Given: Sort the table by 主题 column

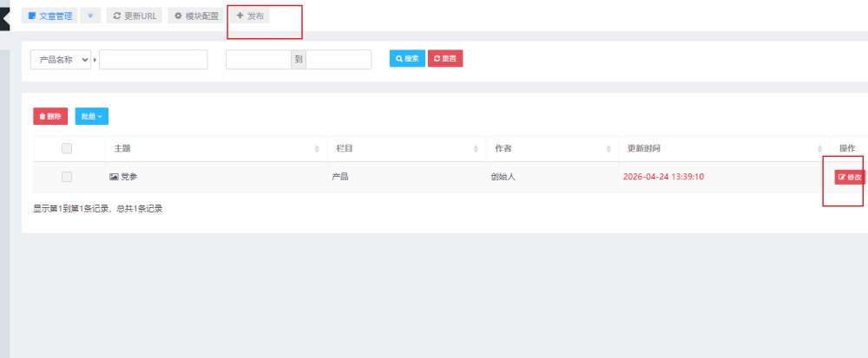Looking at the screenshot, I should (317, 149).
